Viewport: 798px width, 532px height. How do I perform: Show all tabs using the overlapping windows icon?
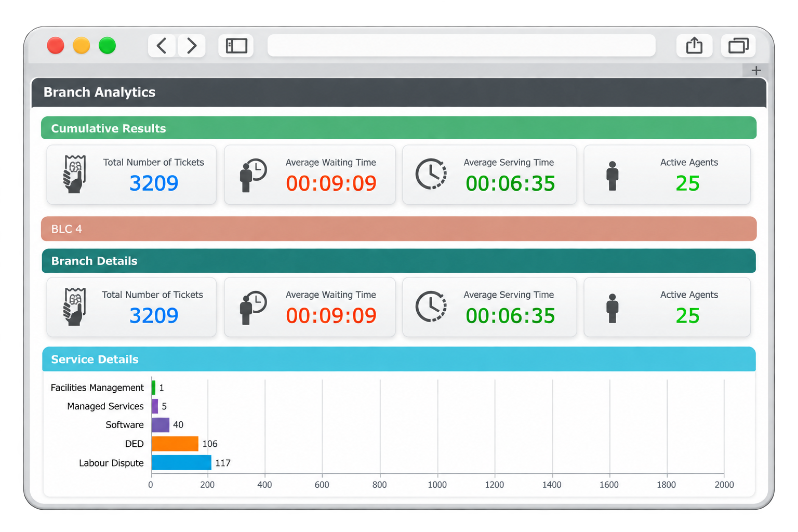click(x=738, y=46)
